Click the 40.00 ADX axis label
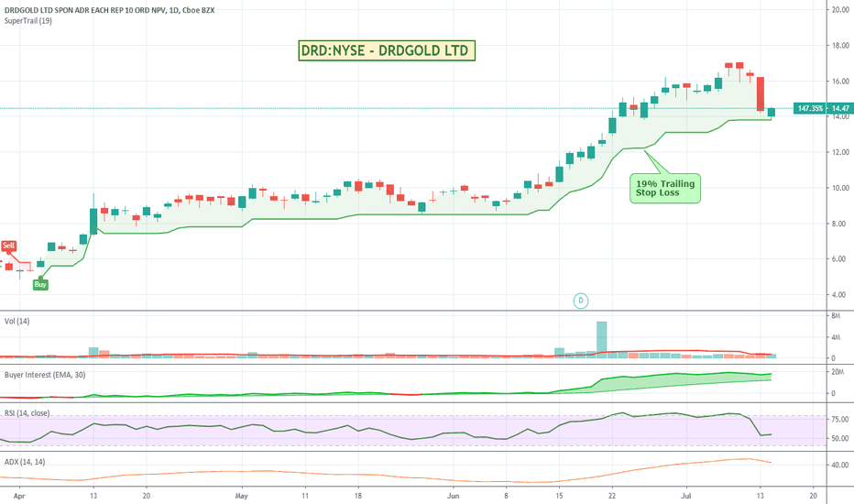854x504 pixels. 840,465
